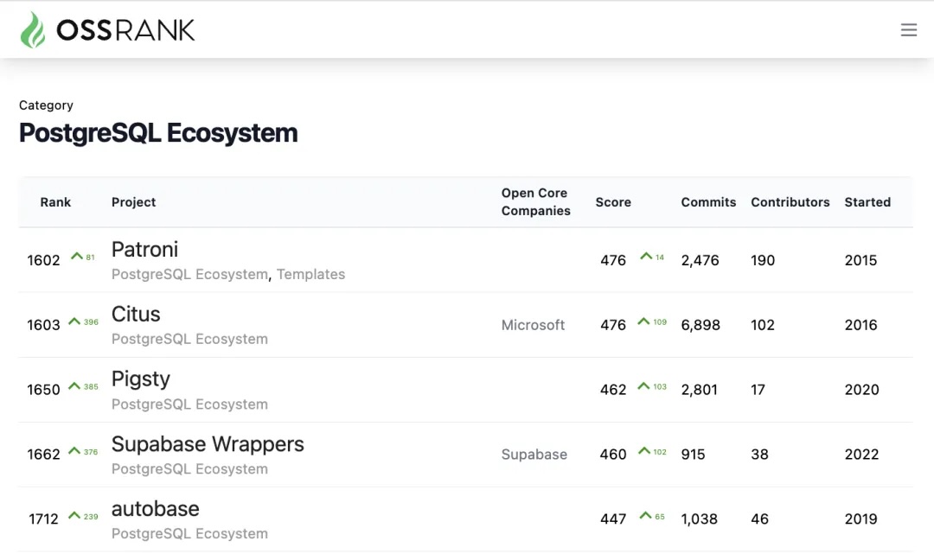Open the Citus project page
Image resolution: width=934 pixels, height=560 pixels.
[x=136, y=315]
